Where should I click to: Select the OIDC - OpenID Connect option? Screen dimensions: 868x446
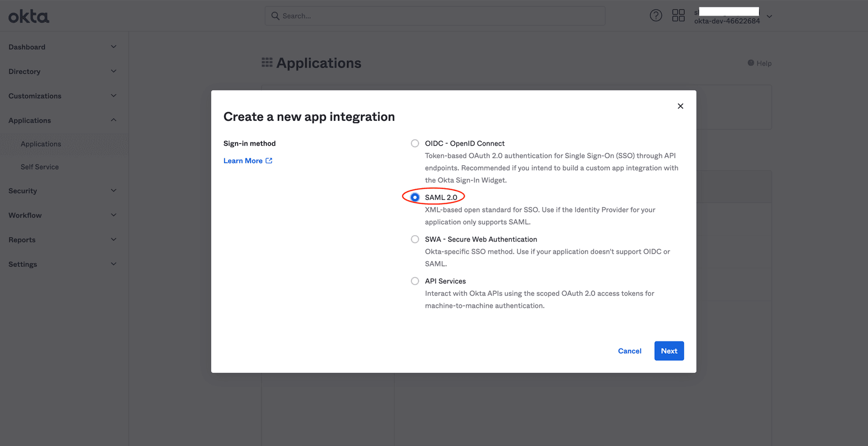[415, 144]
